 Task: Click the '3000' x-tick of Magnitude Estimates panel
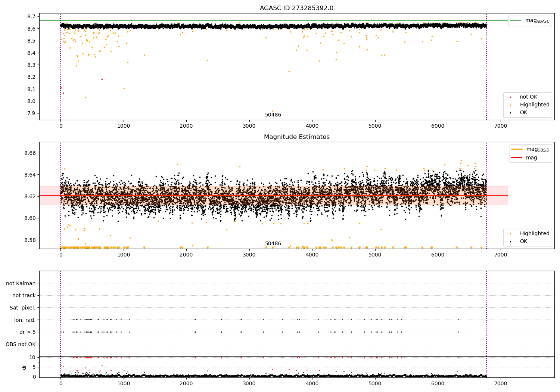pos(249,255)
